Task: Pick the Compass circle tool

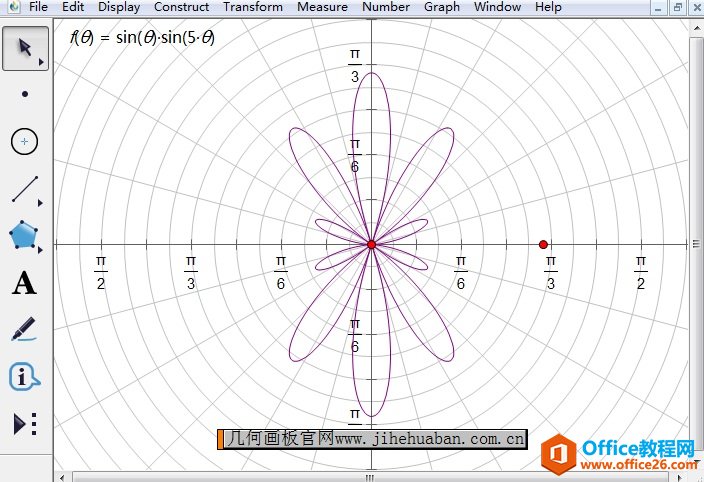Action: (x=24, y=141)
